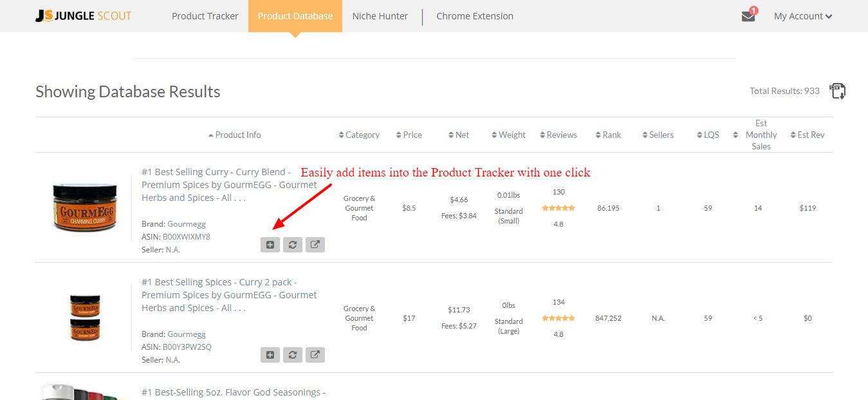Open B00Y3PW2SQ product in external link
Screen dimensions: 868x400
coord(315,355)
